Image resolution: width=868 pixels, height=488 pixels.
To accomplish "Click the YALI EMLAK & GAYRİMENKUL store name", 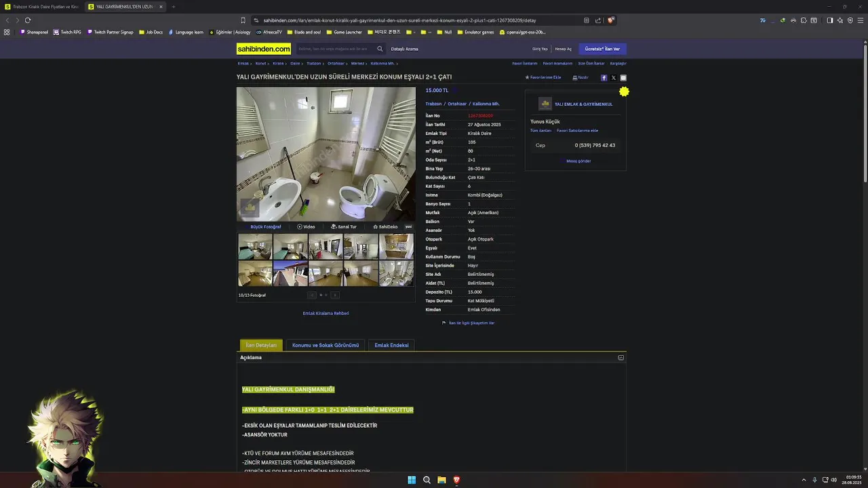I will (583, 104).
